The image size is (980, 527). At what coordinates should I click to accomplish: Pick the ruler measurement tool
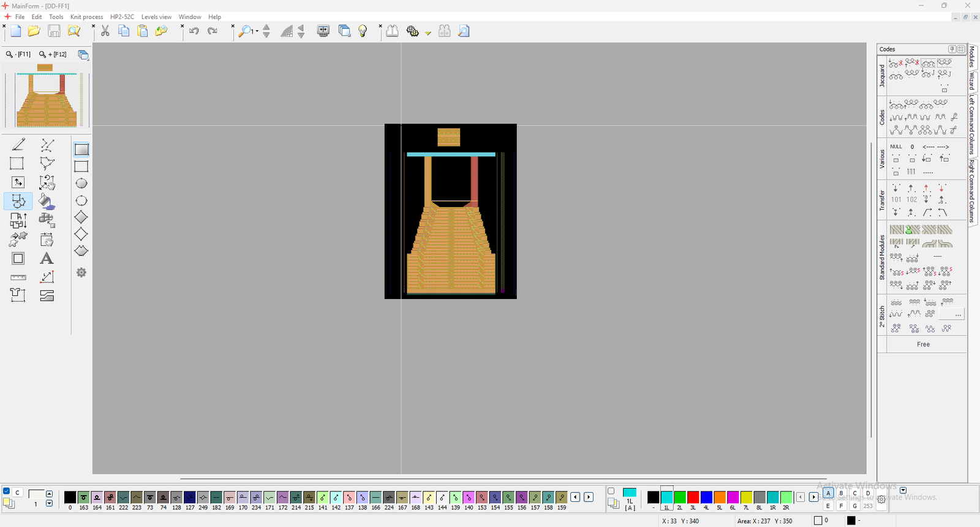pos(18,278)
